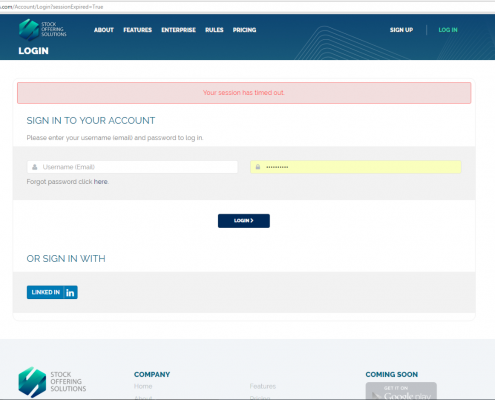Focus the Username (Email) input field

pos(132,167)
